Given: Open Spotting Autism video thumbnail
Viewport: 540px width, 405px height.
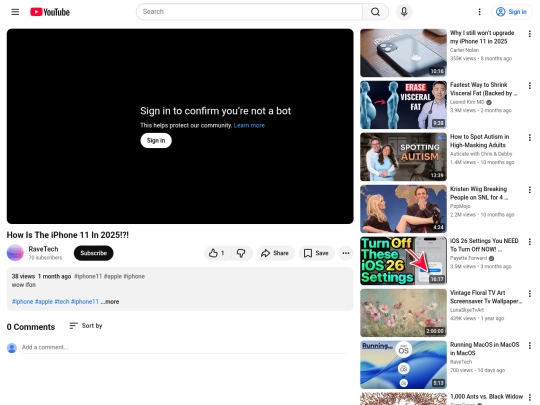Looking at the screenshot, I should click(403, 157).
